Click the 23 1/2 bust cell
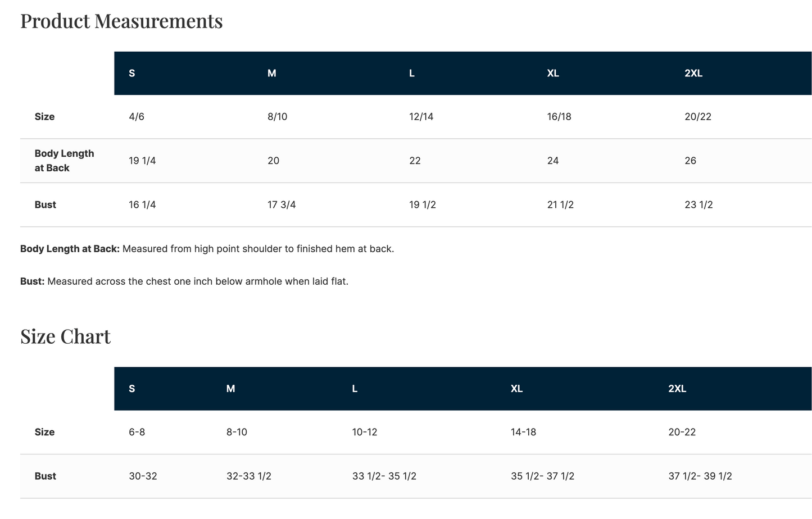Image resolution: width=812 pixels, height=519 pixels. [698, 205]
